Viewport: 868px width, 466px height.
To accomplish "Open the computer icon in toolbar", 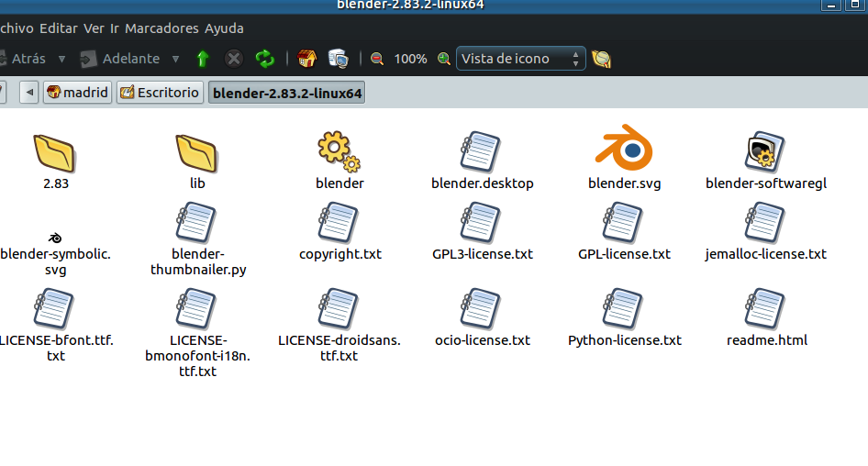I will tap(339, 59).
